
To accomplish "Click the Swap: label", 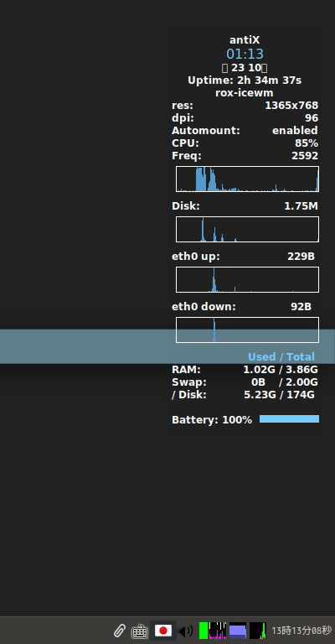I will pyautogui.click(x=189, y=382).
